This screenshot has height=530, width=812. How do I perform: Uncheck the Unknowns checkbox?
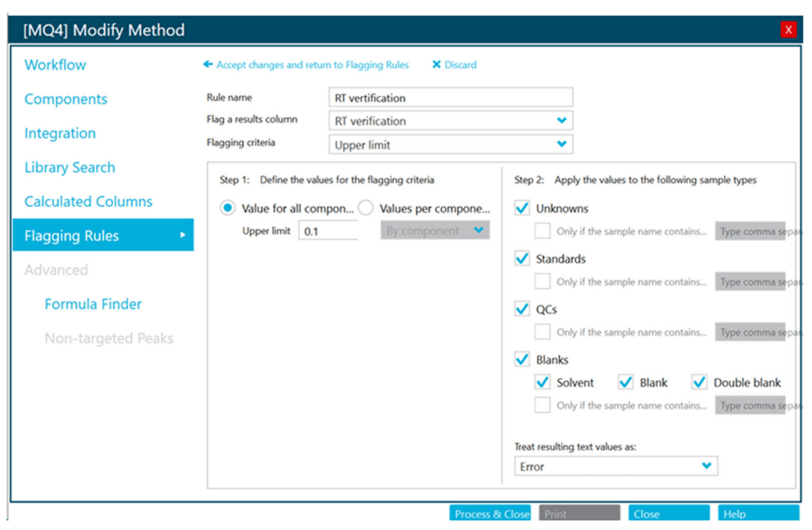pyautogui.click(x=522, y=209)
